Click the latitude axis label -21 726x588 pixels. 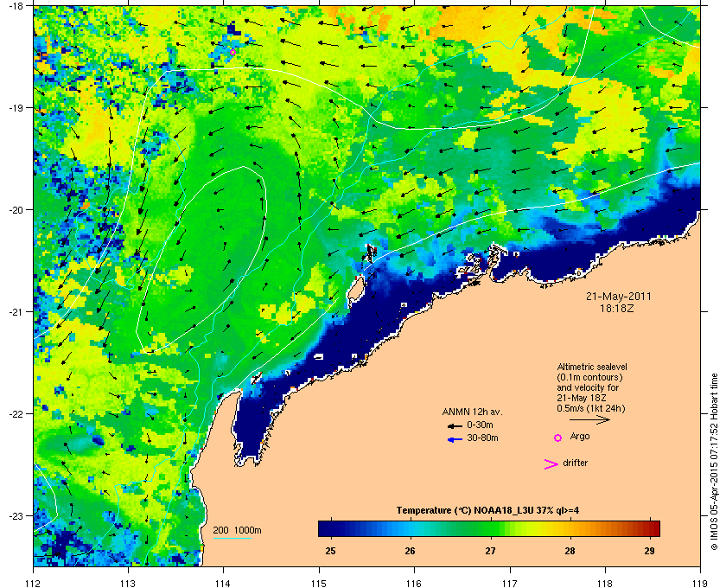(16, 312)
